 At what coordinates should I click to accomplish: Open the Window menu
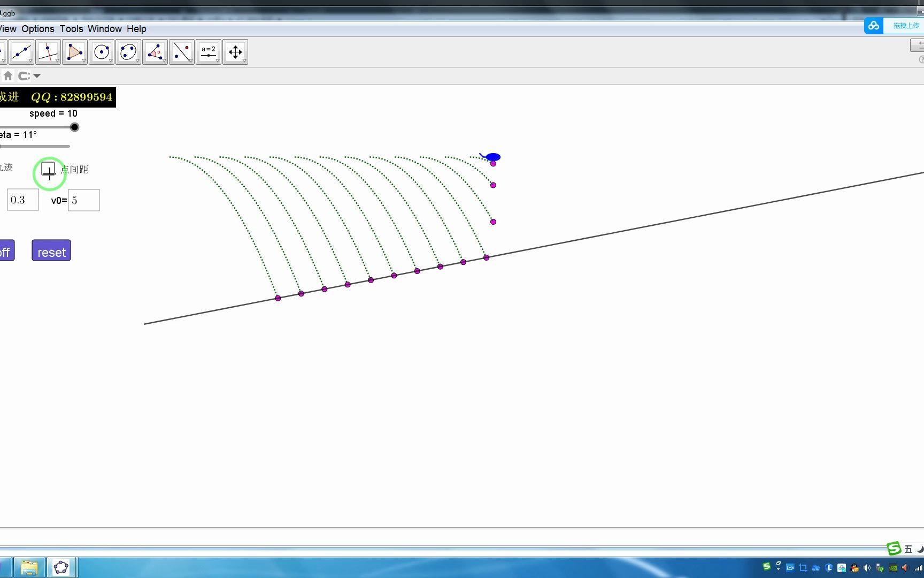pyautogui.click(x=105, y=29)
